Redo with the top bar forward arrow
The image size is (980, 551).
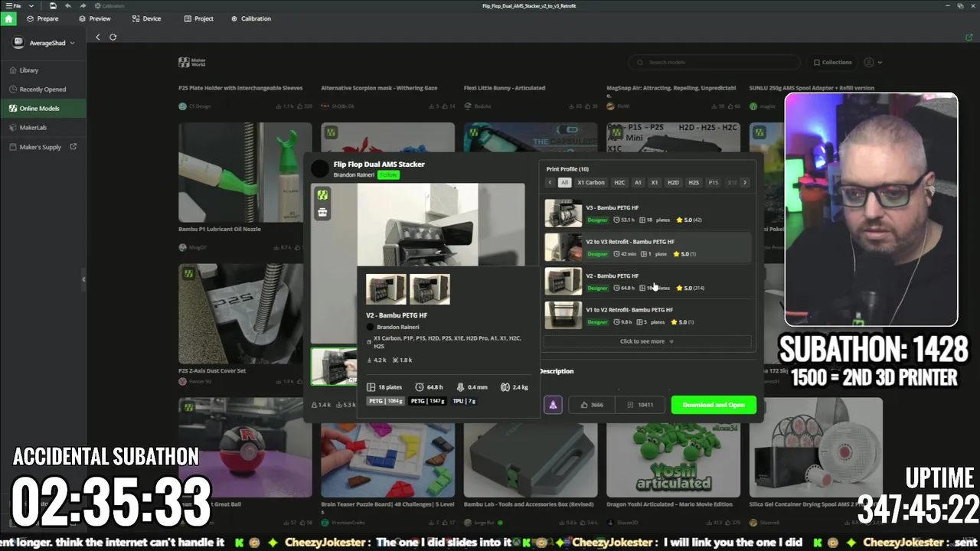83,6
